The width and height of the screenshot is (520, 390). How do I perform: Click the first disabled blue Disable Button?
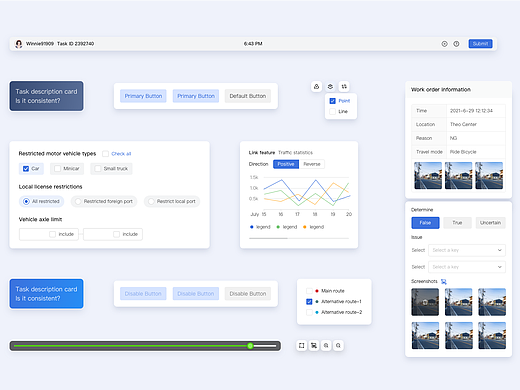[x=143, y=294]
